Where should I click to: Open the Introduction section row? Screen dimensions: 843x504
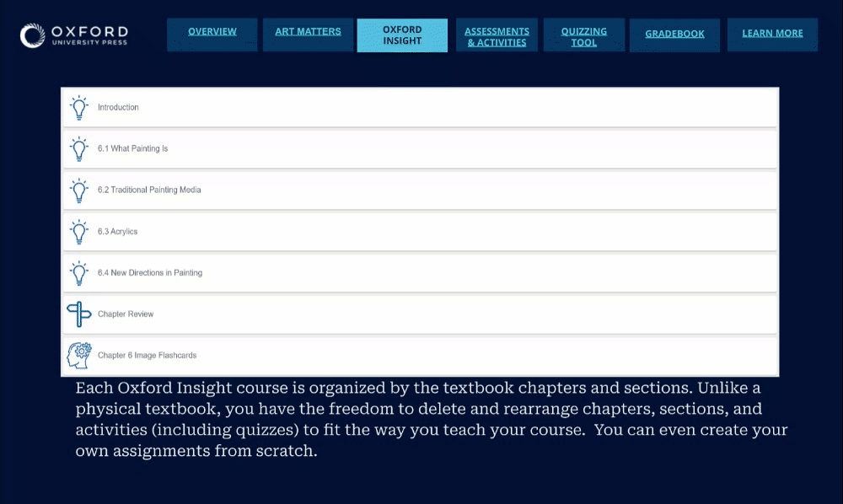pos(118,108)
